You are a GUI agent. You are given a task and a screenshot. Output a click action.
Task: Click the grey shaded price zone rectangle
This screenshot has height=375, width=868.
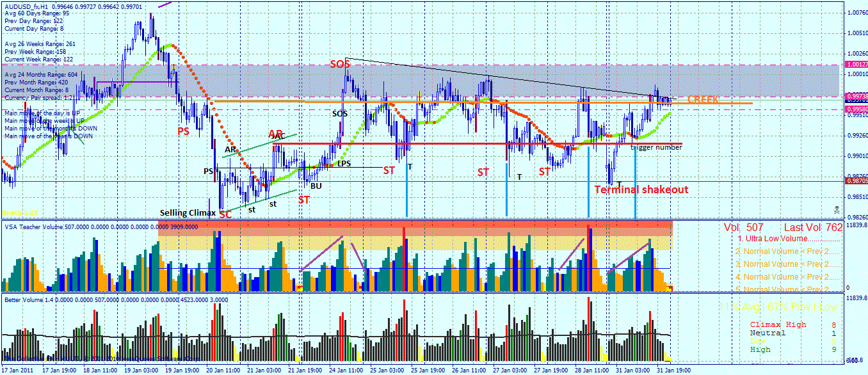coord(420,81)
